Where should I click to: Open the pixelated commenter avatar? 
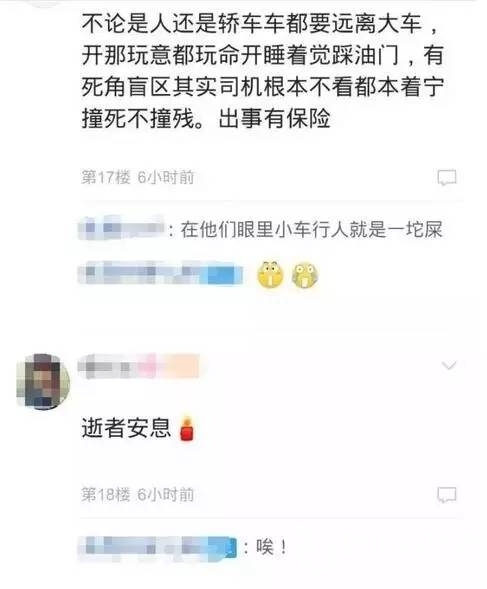[x=43, y=381]
